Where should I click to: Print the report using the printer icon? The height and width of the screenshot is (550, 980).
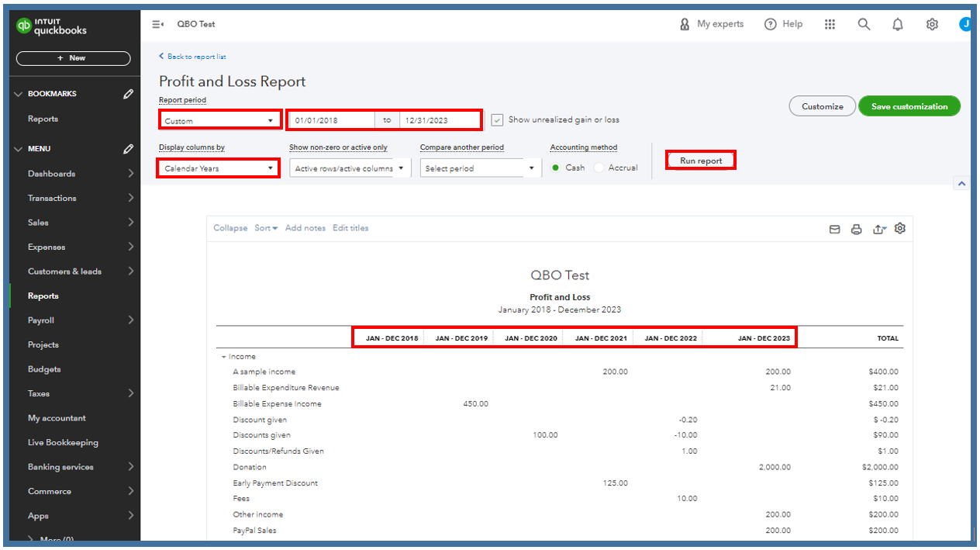point(857,230)
